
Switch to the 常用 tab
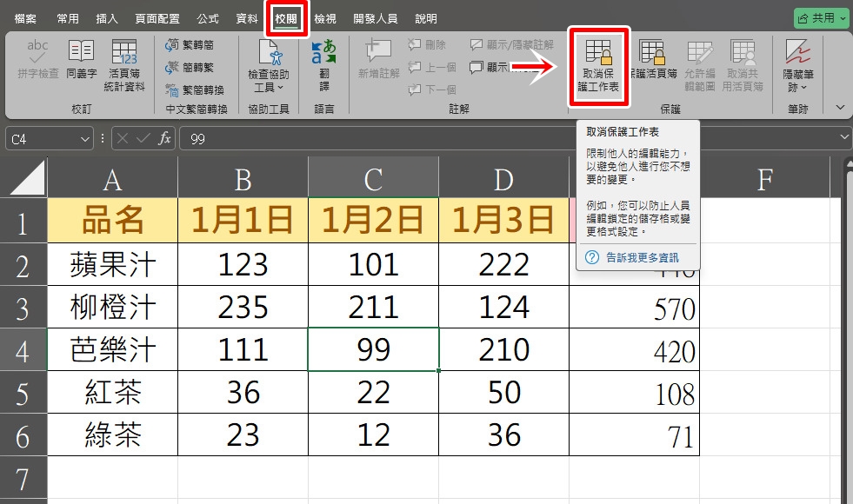pyautogui.click(x=68, y=19)
